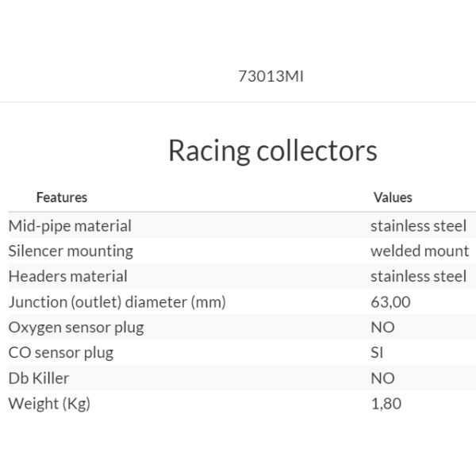Click the Mid-pipe material stainless steel value
The height and width of the screenshot is (476, 476).
(418, 225)
